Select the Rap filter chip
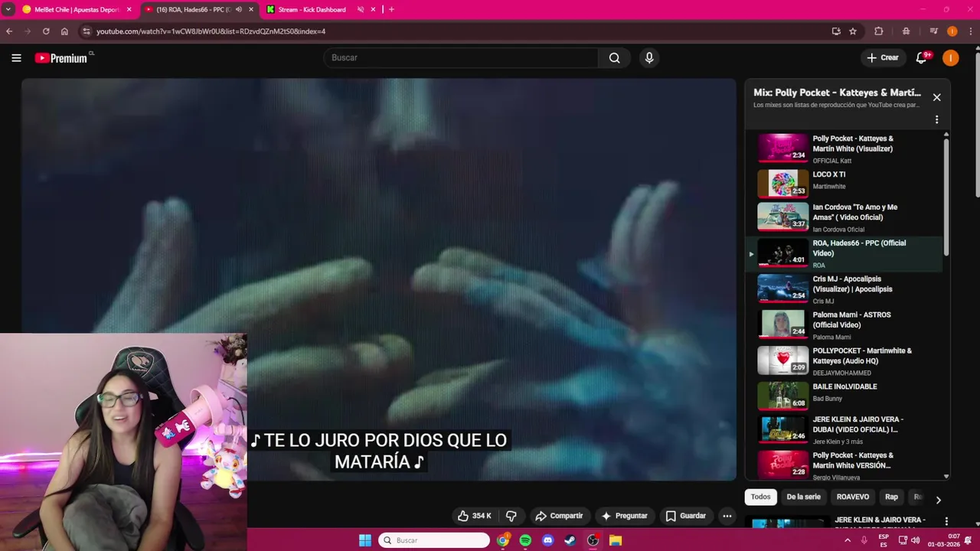This screenshot has width=980, height=551. pyautogui.click(x=891, y=497)
